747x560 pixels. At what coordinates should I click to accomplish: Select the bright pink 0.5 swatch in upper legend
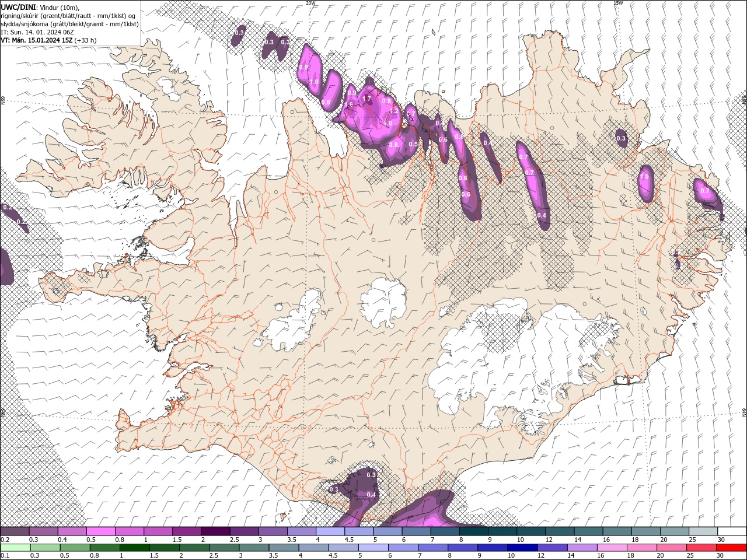pyautogui.click(x=100, y=531)
